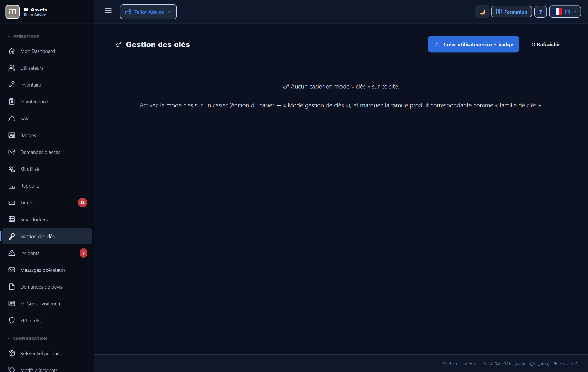
Task: Open Motifs d'incidents
Action: [x=47, y=368]
